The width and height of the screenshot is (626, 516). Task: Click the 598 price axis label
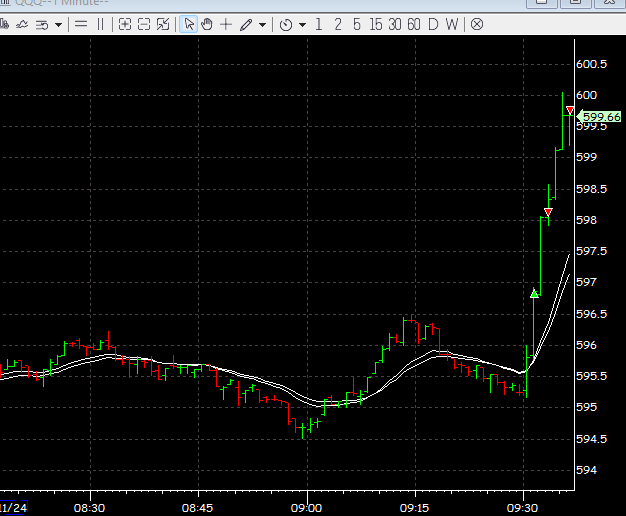pos(586,220)
